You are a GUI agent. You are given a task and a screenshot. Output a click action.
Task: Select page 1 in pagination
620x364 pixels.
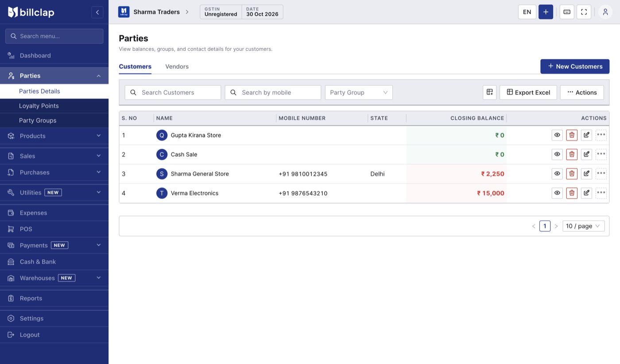click(545, 226)
